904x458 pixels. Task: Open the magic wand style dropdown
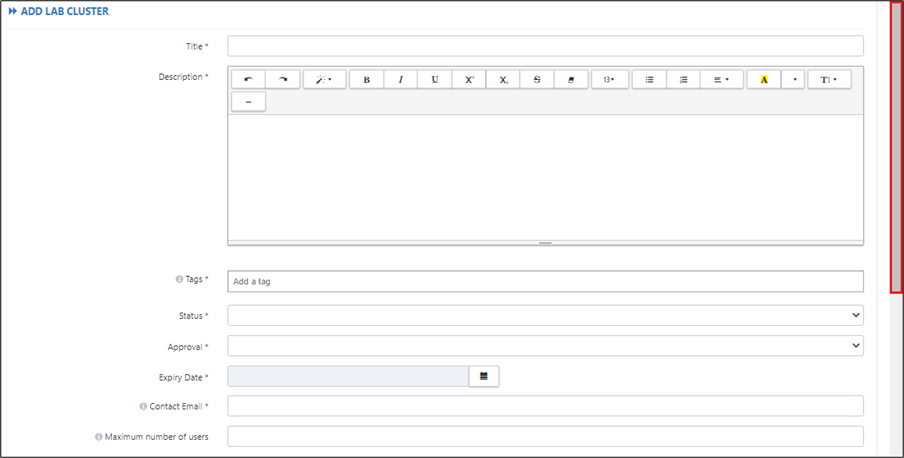(x=325, y=80)
